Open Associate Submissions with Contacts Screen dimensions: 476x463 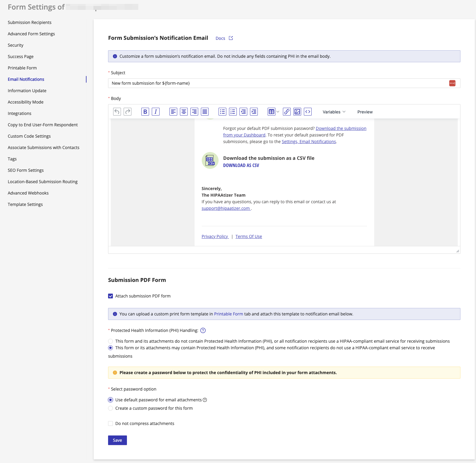43,148
